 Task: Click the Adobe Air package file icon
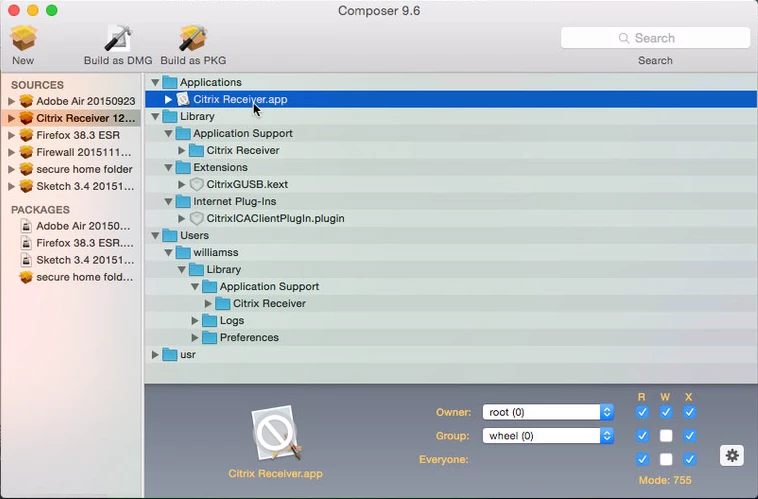coord(26,226)
